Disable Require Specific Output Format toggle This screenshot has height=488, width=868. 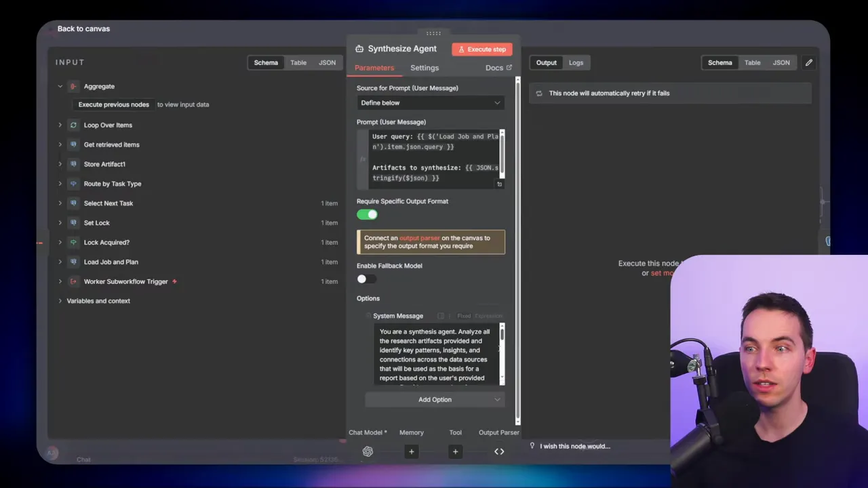click(367, 215)
